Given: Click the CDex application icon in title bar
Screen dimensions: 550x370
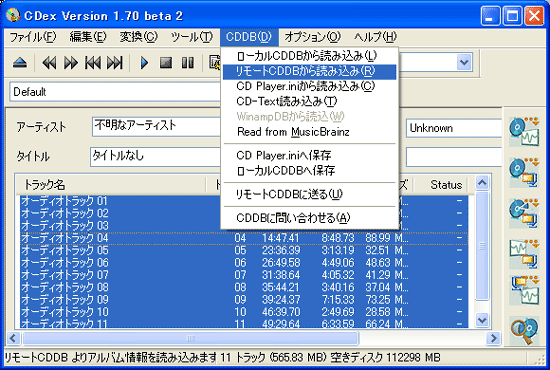Looking at the screenshot, I should pyautogui.click(x=13, y=15).
